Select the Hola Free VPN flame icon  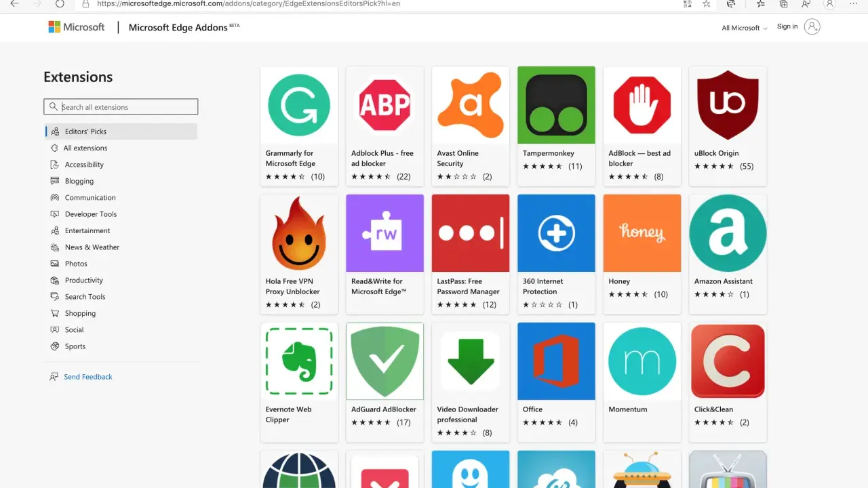[x=299, y=233]
